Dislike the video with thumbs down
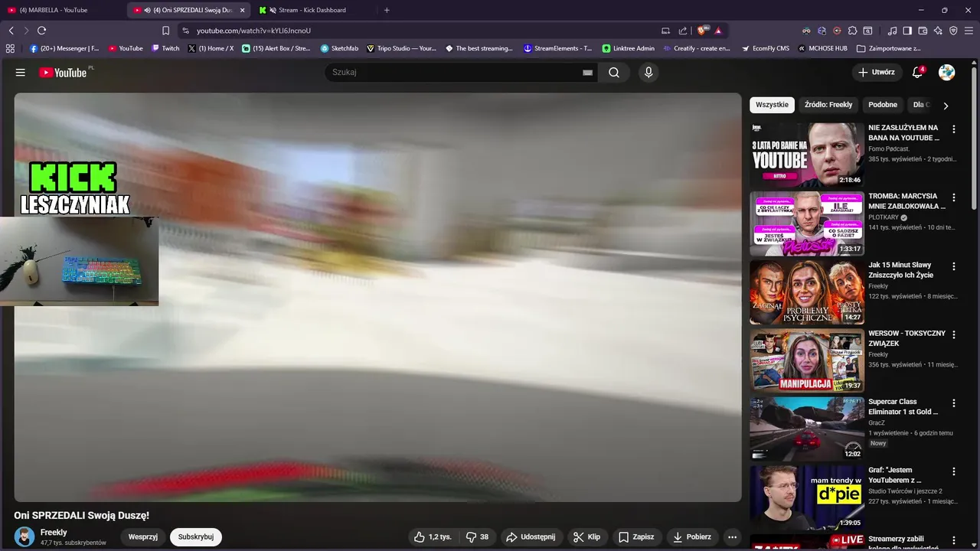This screenshot has width=980, height=551. click(x=477, y=537)
